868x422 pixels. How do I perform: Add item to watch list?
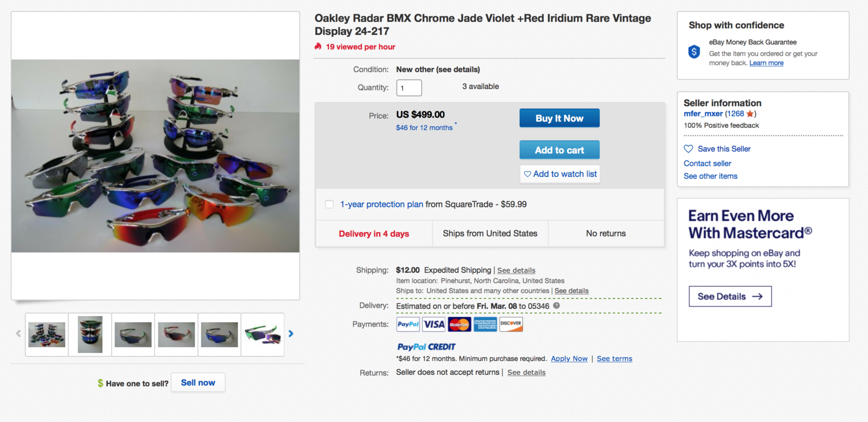pos(559,174)
